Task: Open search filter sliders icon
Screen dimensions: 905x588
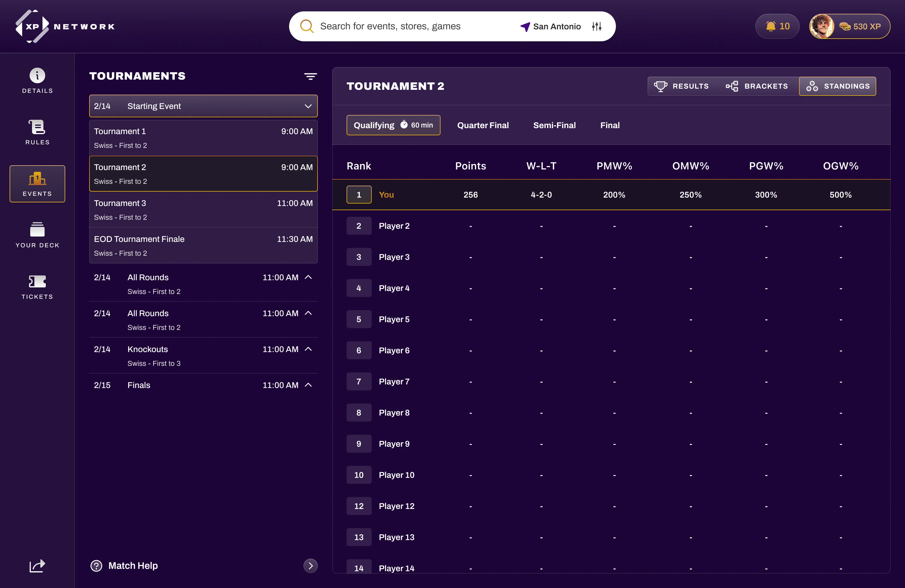Action: (596, 26)
